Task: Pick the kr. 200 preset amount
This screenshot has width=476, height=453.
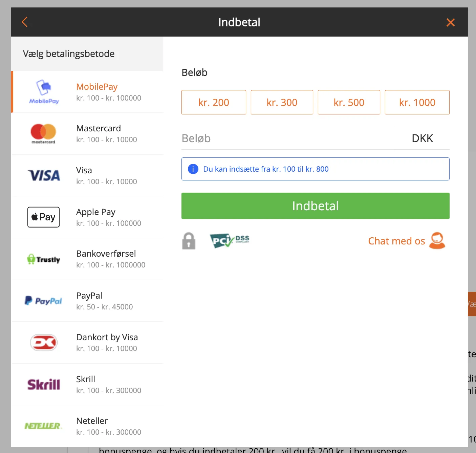Action: [214, 102]
